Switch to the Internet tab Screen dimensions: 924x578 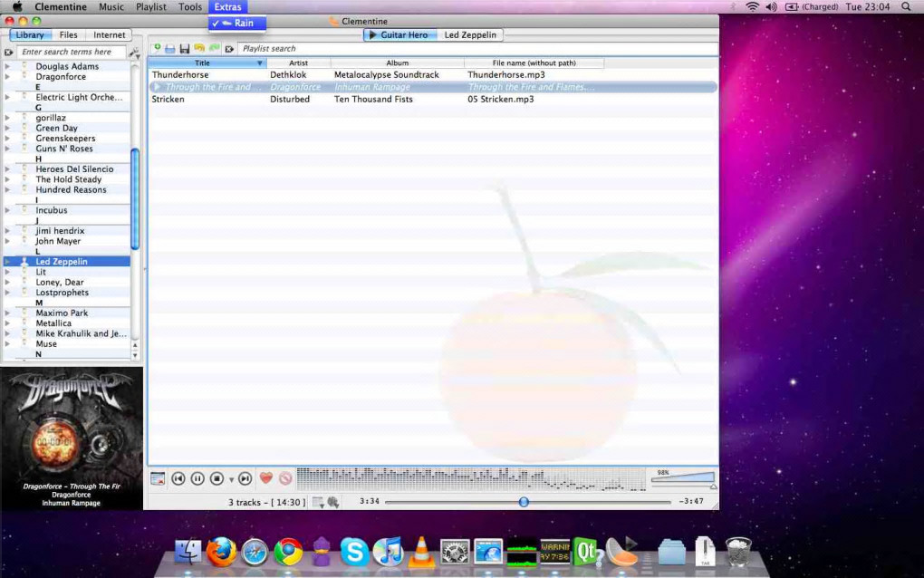click(x=109, y=34)
